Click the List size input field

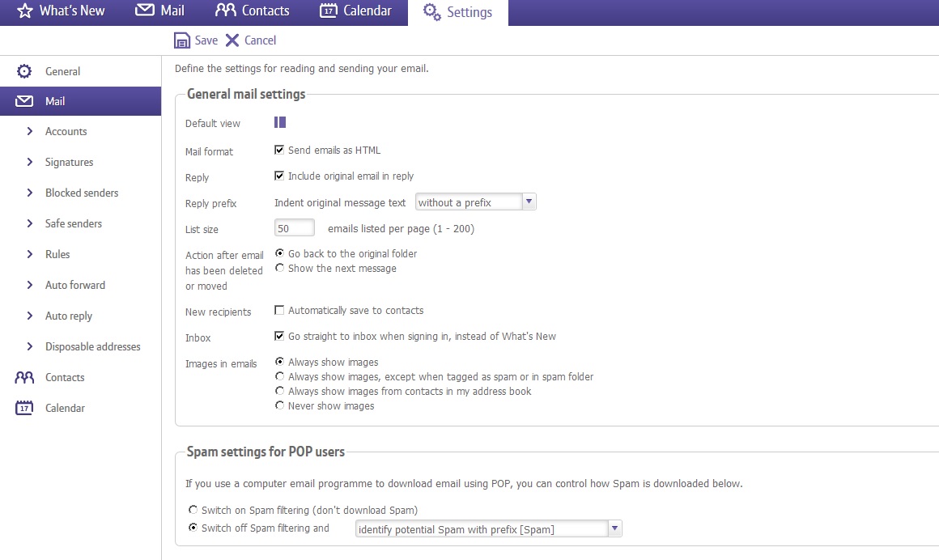click(x=294, y=227)
